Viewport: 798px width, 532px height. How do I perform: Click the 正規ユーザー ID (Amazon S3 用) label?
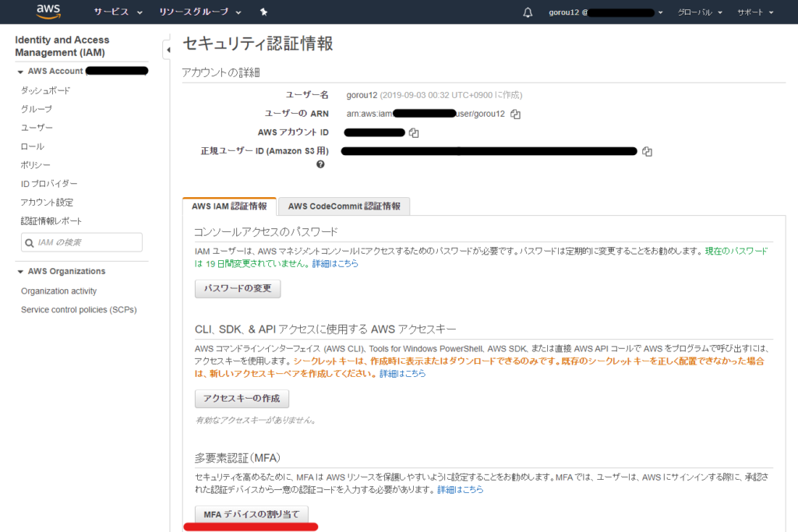click(x=265, y=151)
